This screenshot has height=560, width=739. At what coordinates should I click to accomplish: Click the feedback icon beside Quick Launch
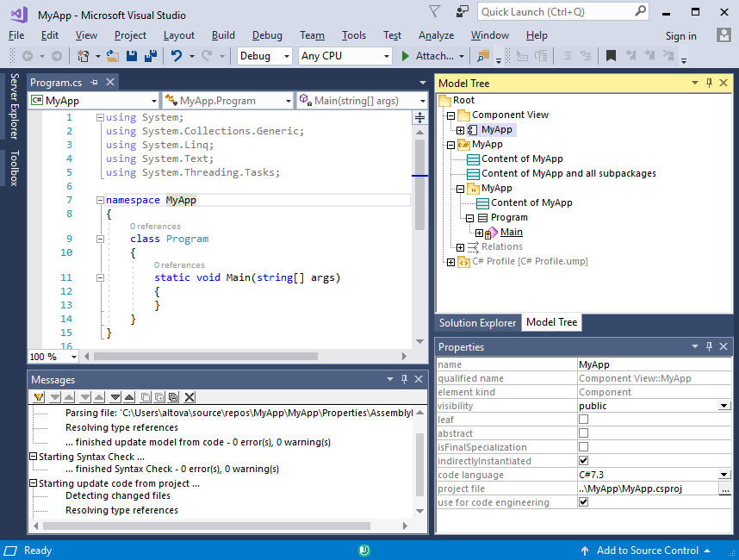click(x=463, y=11)
